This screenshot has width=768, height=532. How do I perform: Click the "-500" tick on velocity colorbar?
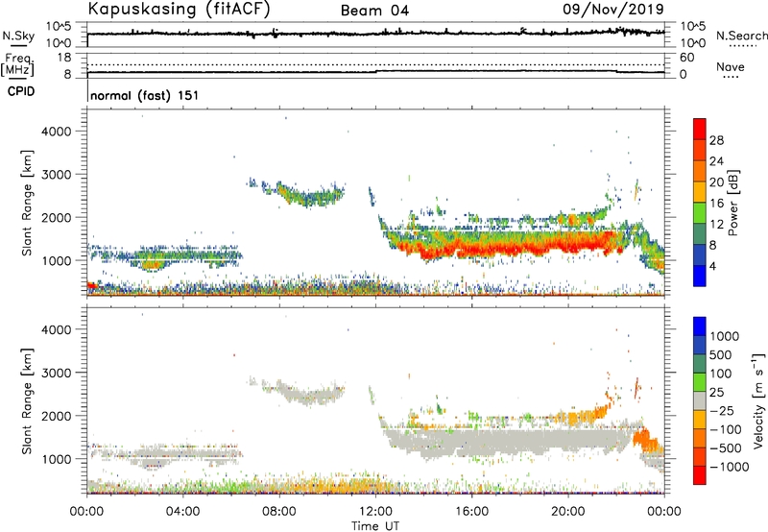(726, 448)
